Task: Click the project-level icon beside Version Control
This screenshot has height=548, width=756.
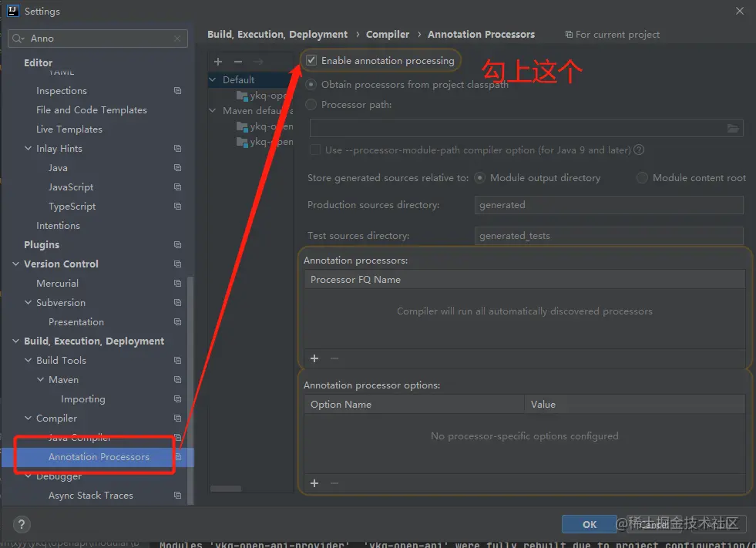Action: (177, 264)
